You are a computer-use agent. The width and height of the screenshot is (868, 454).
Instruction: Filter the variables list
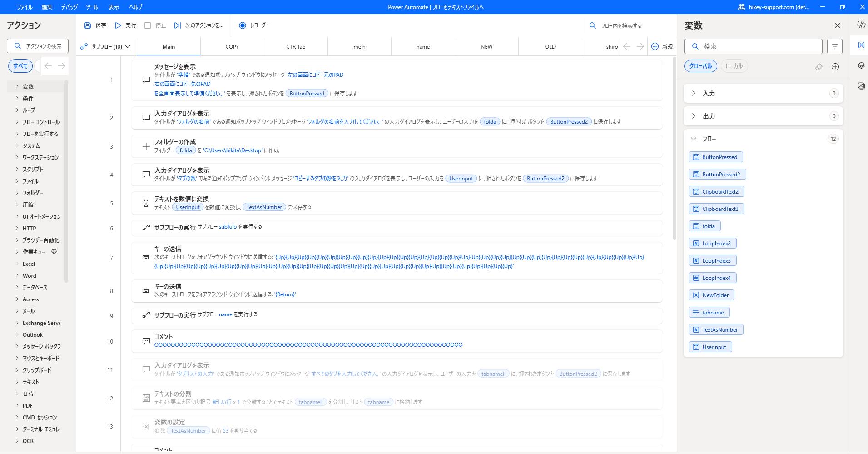(x=835, y=46)
